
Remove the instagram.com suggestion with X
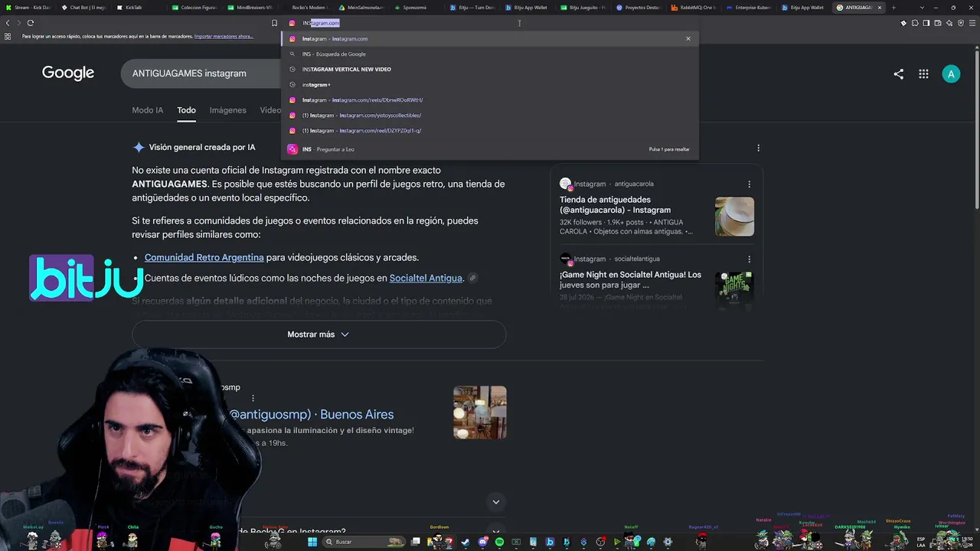pyautogui.click(x=688, y=38)
